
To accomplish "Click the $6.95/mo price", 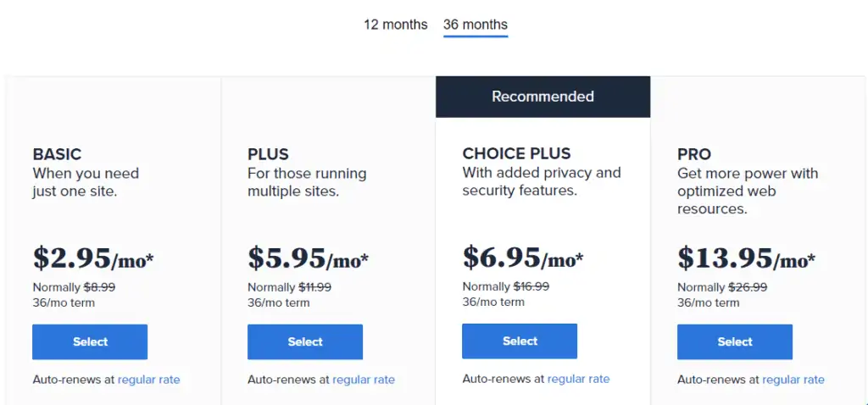I will [522, 258].
